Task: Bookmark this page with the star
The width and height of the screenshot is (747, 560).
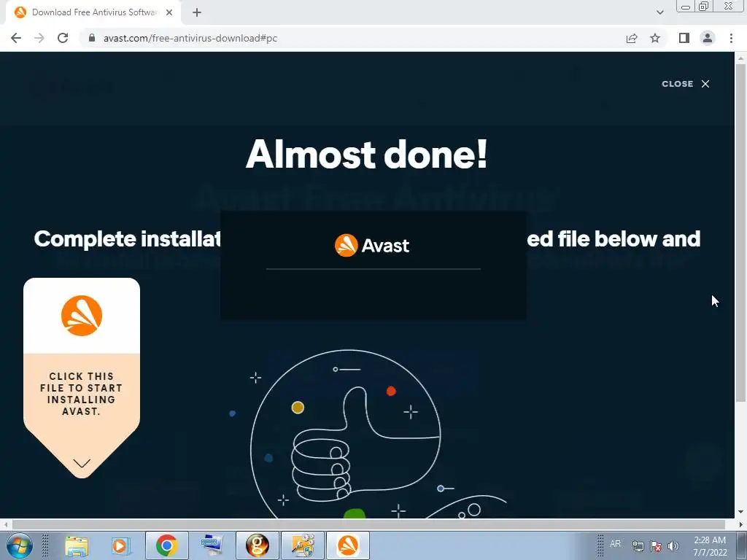Action: 655,38
